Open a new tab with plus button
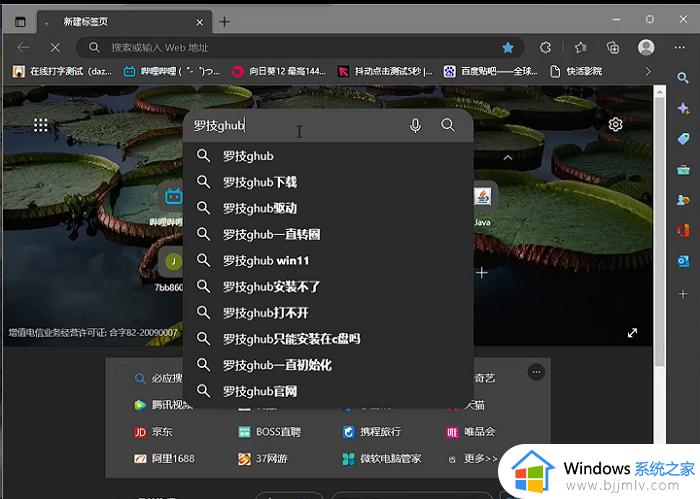The image size is (700, 499). [x=225, y=21]
